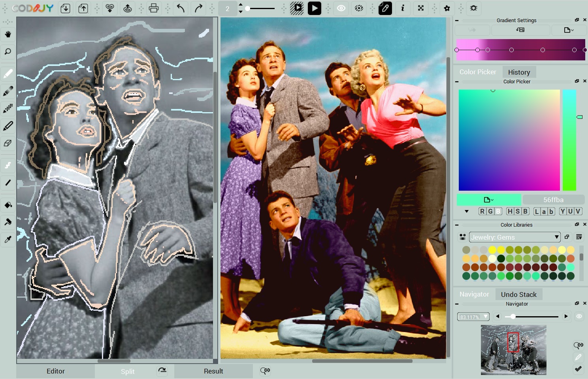Switch to the Color Picker tab
This screenshot has width=588, height=379.
pos(477,72)
